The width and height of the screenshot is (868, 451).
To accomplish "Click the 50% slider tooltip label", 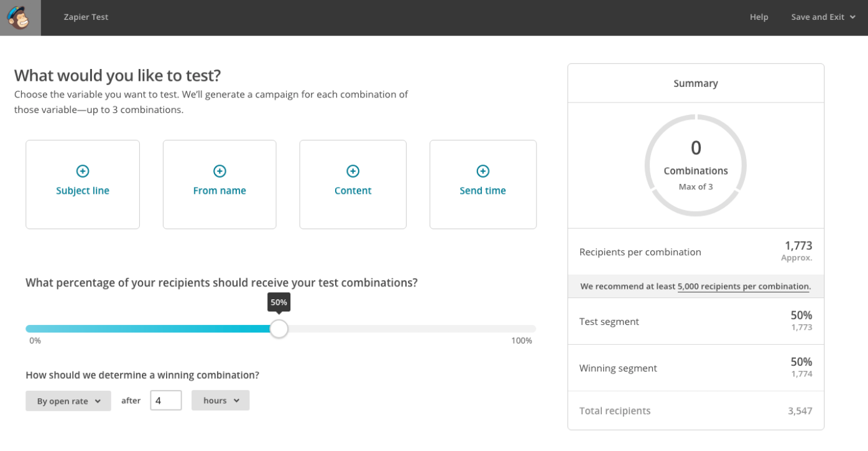I will point(279,303).
